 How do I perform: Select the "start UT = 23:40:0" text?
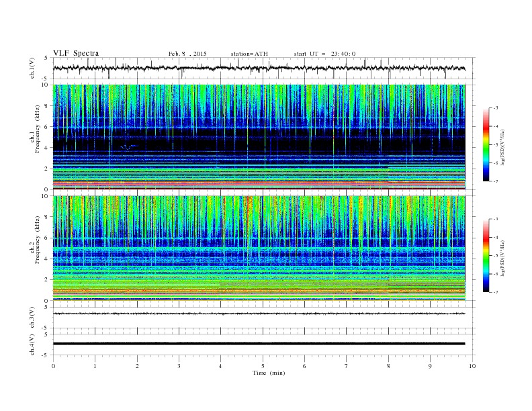324,54
